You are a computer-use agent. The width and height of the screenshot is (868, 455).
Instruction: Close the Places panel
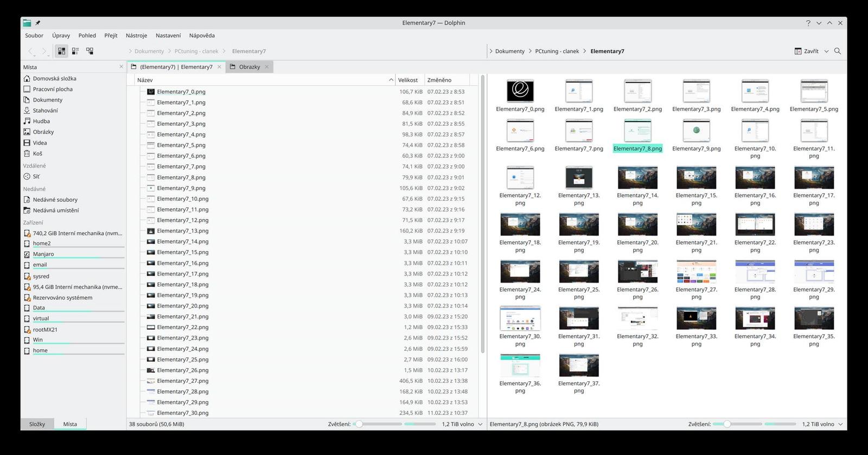(121, 67)
